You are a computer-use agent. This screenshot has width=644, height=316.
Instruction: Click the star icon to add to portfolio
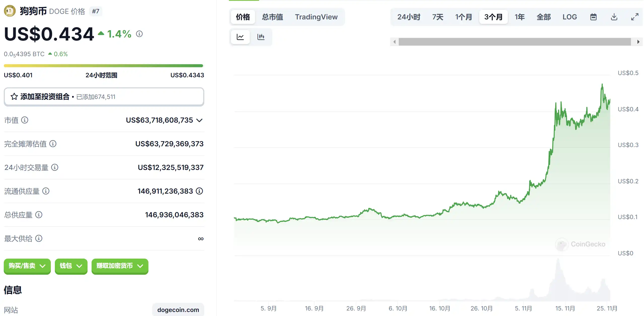tap(14, 97)
